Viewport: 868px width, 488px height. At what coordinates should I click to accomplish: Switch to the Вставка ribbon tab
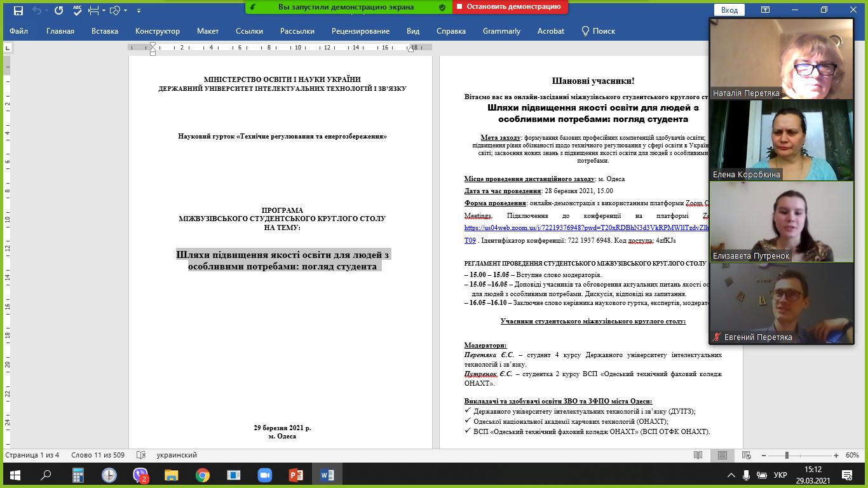tap(105, 30)
